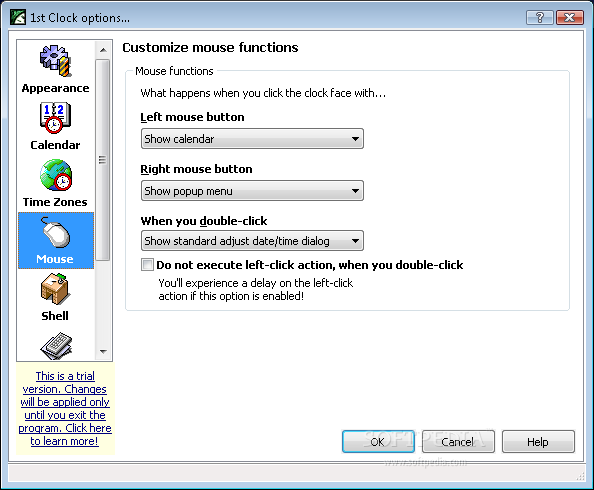Open the Shell settings section

[x=56, y=297]
